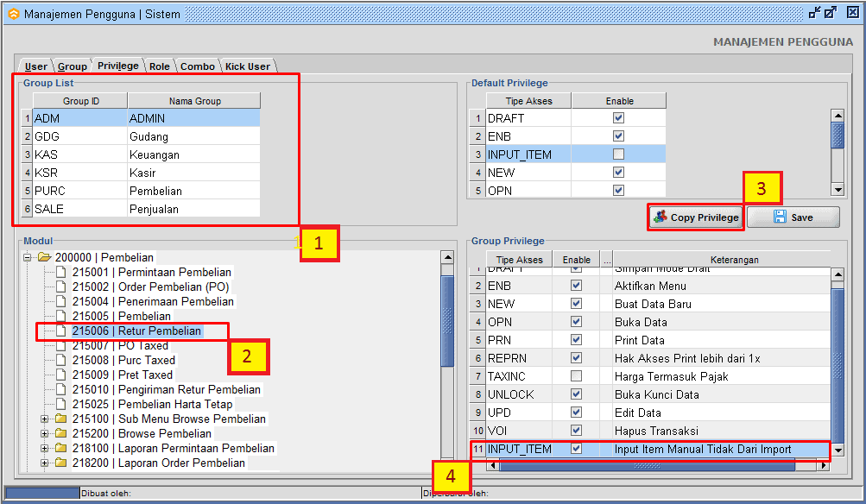Click the document icon of 215001 Permintaan Pembelian
The width and height of the screenshot is (866, 504).
tap(61, 273)
